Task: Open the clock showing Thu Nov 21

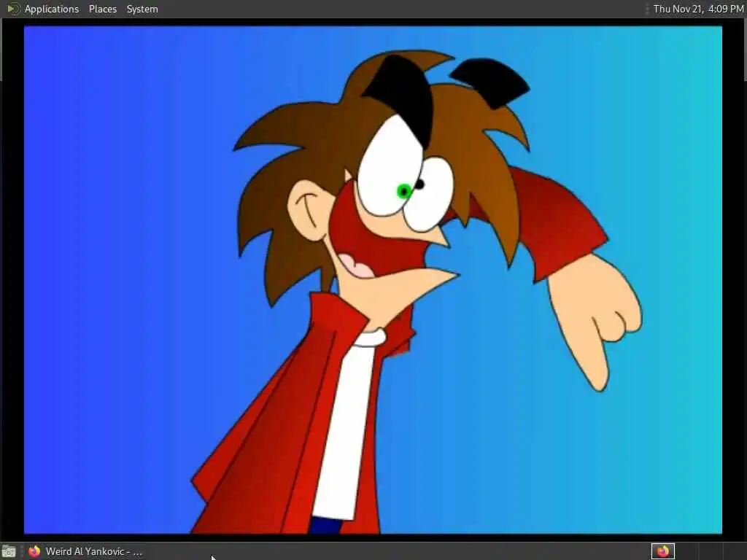Action: 698,9
